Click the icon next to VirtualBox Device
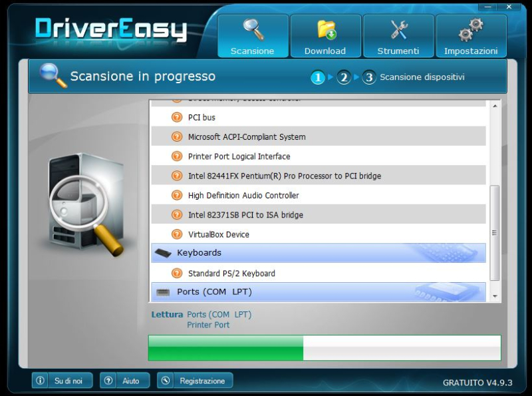Image resolution: width=532 pixels, height=396 pixels. coord(176,234)
